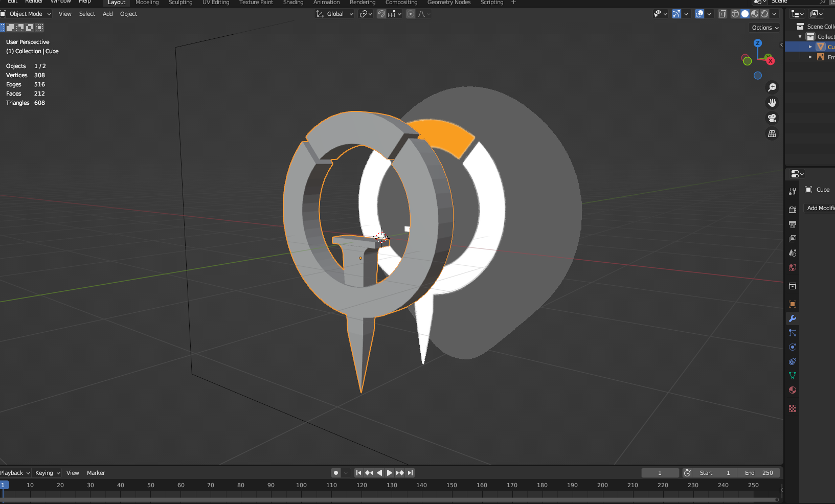Switch to the Geometry Nodes workspace tab

coord(449,3)
